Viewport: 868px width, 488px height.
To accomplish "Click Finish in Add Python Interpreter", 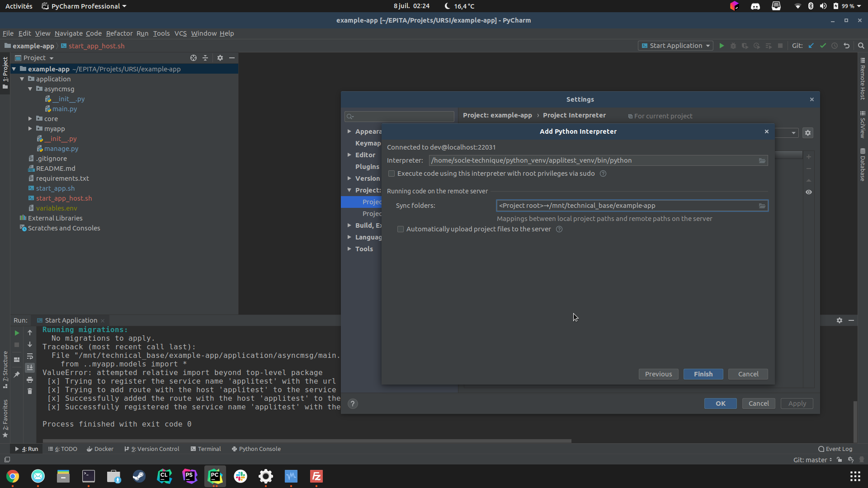I will pos(703,374).
